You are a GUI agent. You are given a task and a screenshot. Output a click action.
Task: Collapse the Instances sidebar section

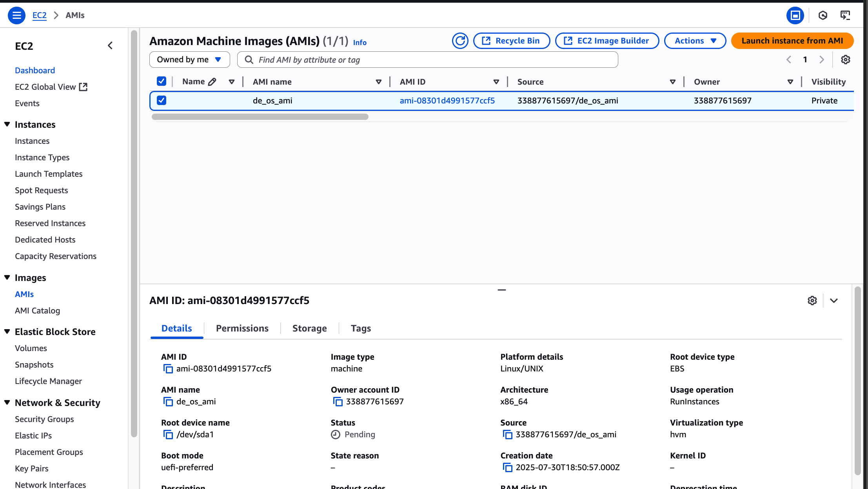7,124
